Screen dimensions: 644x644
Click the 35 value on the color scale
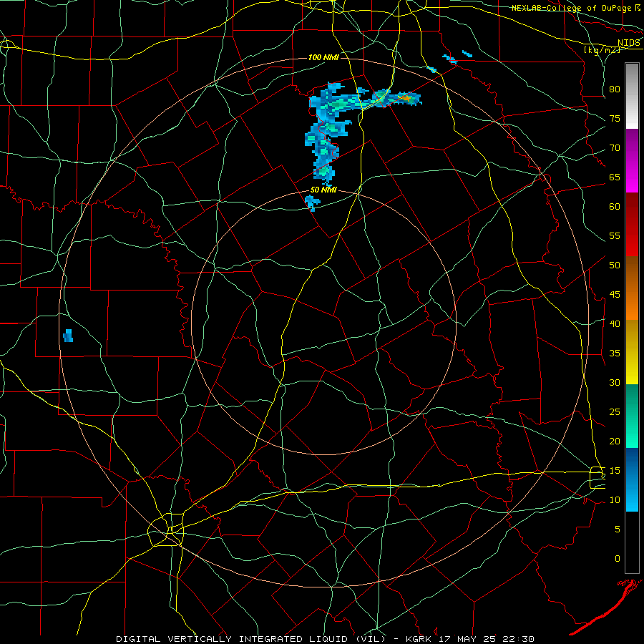[615, 353]
